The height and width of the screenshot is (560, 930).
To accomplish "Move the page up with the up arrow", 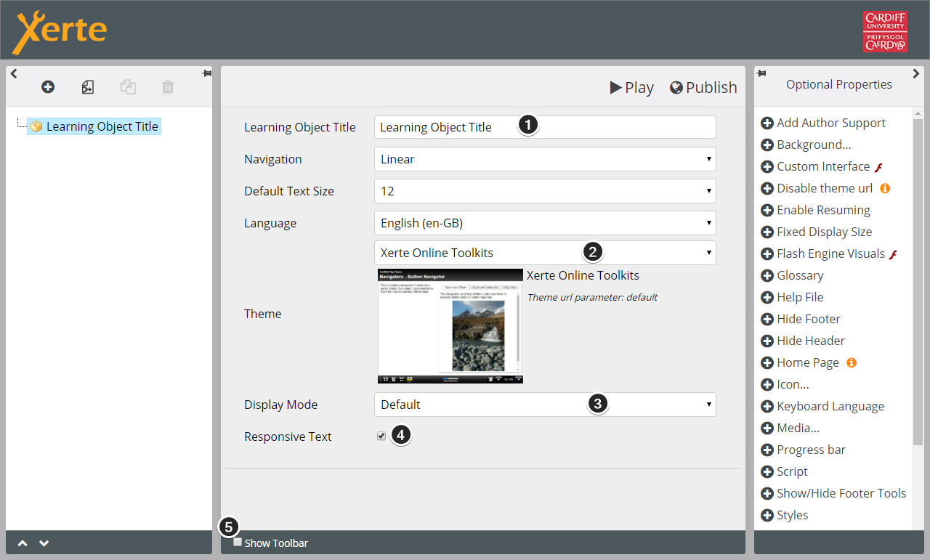I will pos(23,543).
